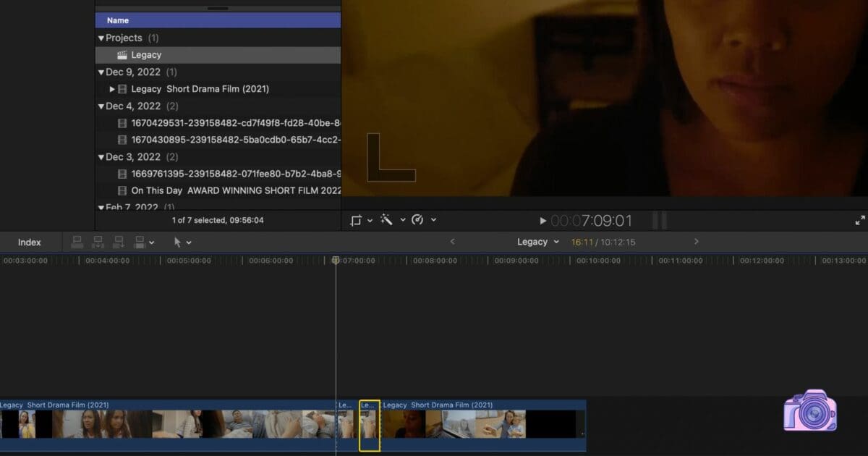Click the Connect clip icon in timeline toolbar

tap(77, 242)
